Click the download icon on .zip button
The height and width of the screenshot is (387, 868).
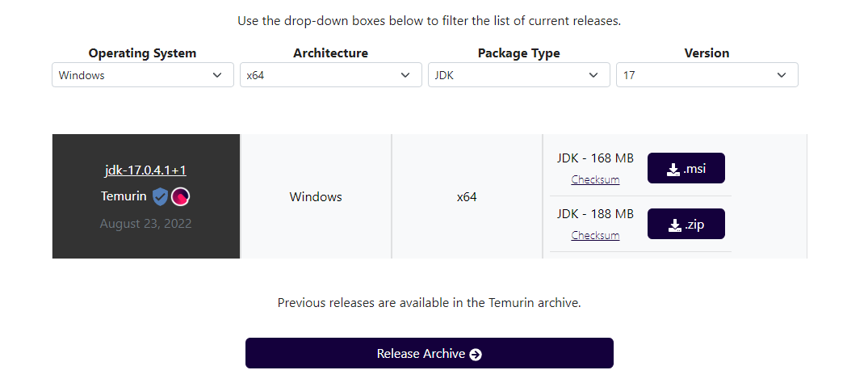coord(673,225)
